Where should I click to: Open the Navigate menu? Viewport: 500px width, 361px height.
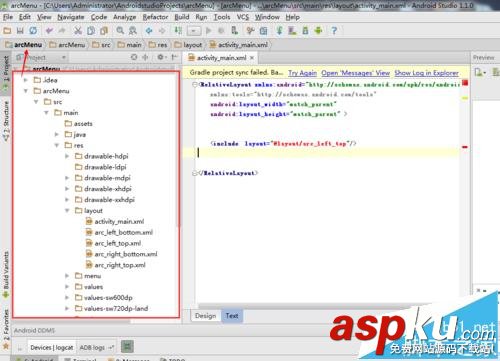click(71, 17)
